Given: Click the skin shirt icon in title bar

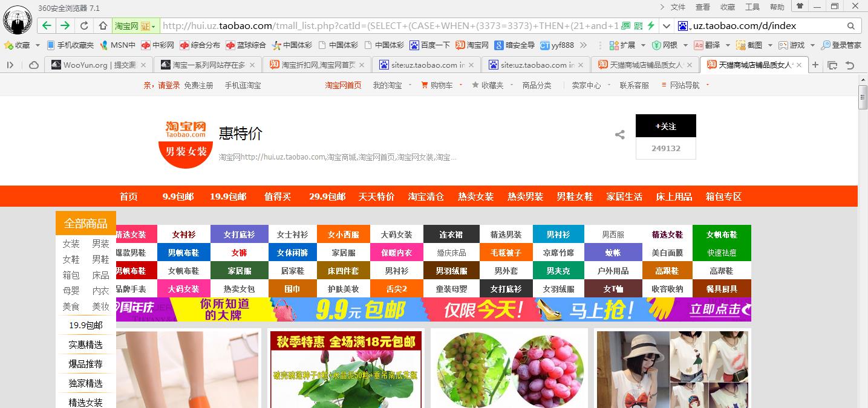Looking at the screenshot, I should [x=800, y=7].
